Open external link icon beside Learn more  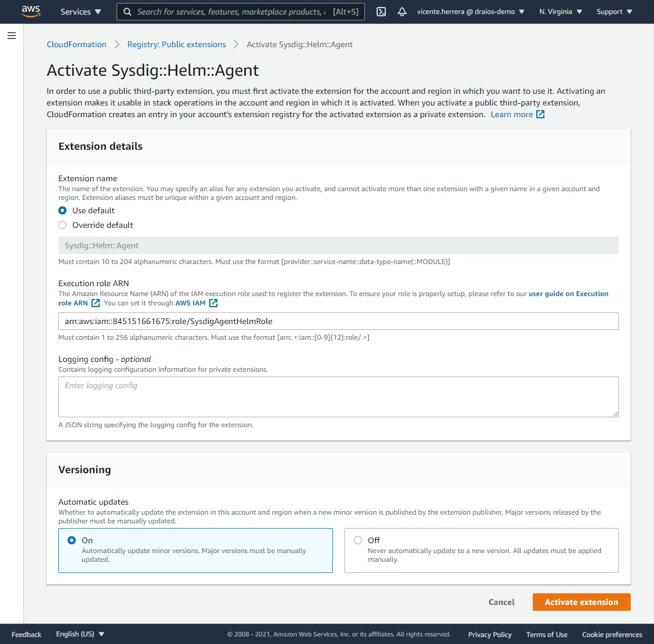540,114
